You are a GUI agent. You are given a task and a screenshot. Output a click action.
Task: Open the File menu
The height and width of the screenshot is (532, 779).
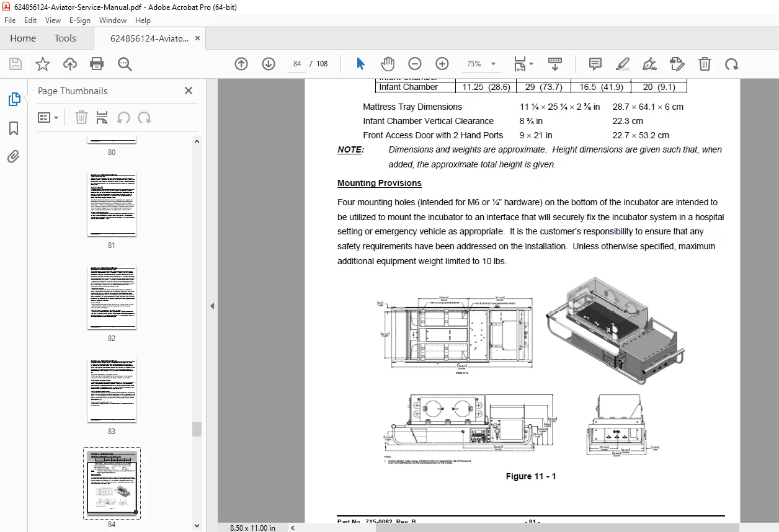(10, 20)
